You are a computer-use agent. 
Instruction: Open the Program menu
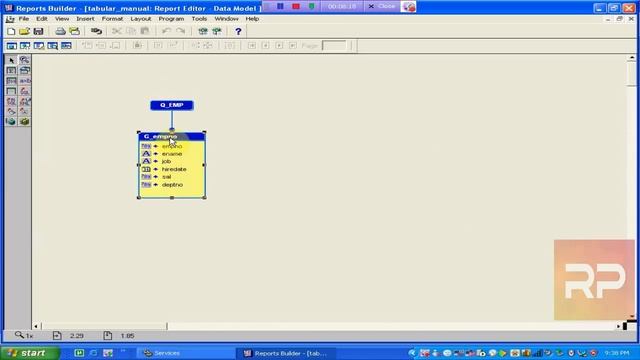point(171,19)
